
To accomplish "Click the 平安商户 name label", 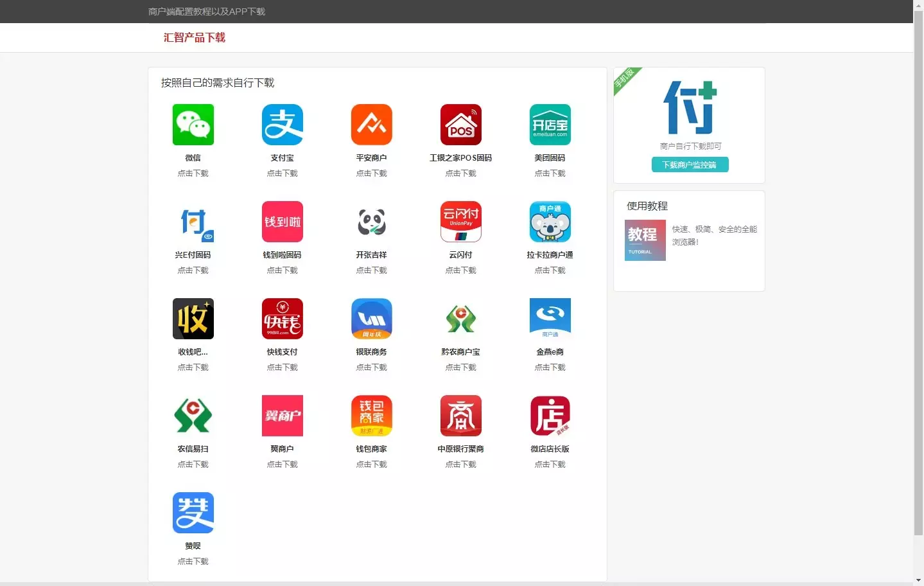I will point(371,158).
